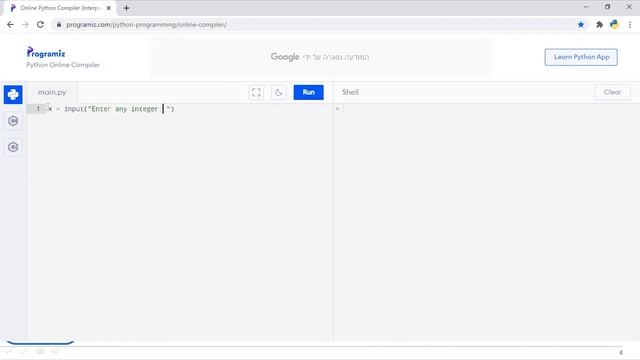Run the Python code
Screen dimensions: 640x360
(309, 92)
